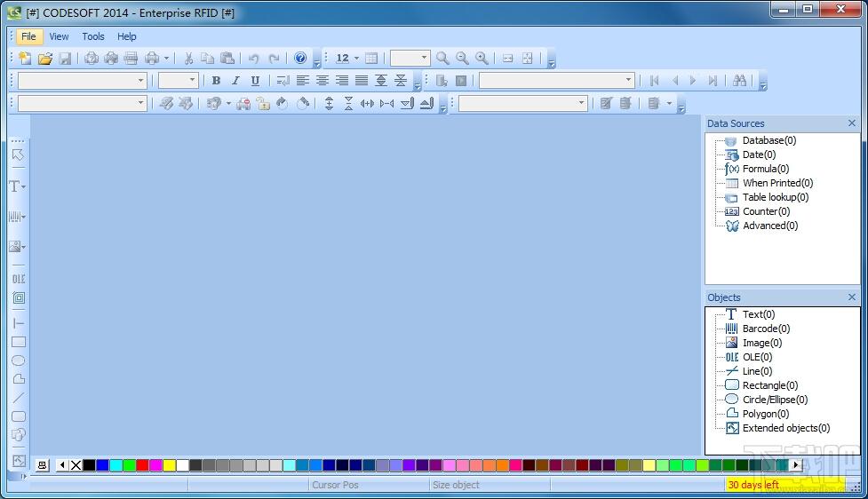Click the Cut scissors icon
Viewport: 868px width, 499px height.
point(188,58)
